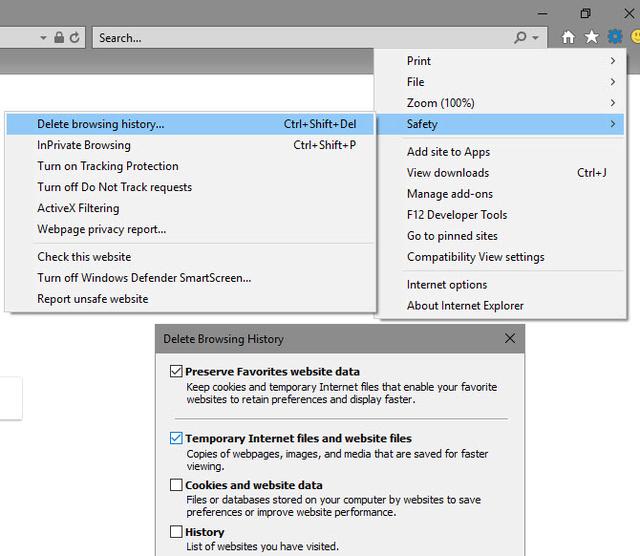Open the Tools gear icon
This screenshot has height=556, width=640.
615,37
